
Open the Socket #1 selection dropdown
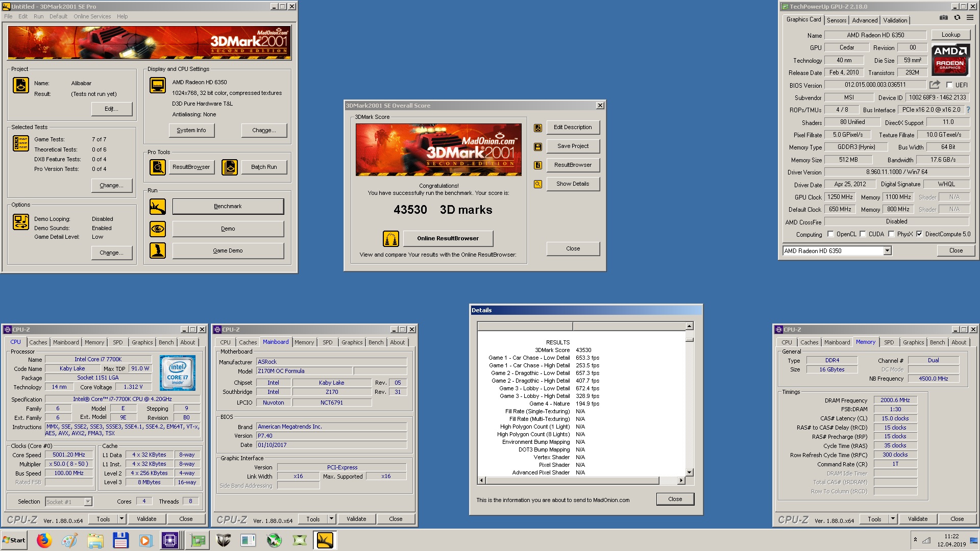click(88, 502)
